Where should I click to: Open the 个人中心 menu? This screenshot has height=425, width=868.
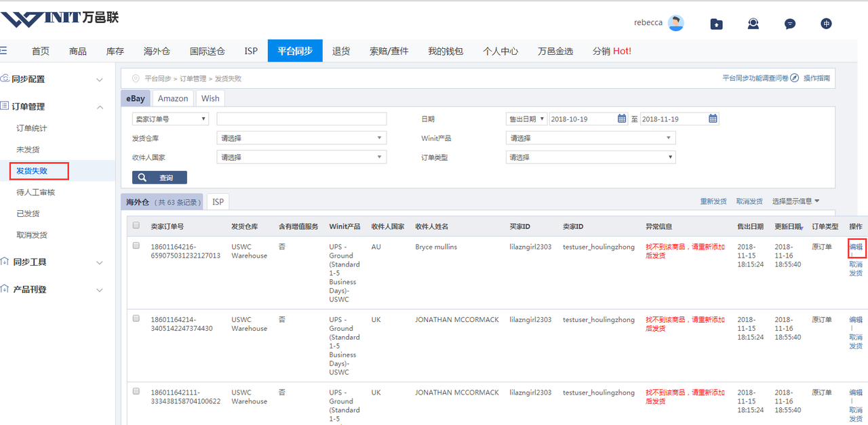(500, 51)
